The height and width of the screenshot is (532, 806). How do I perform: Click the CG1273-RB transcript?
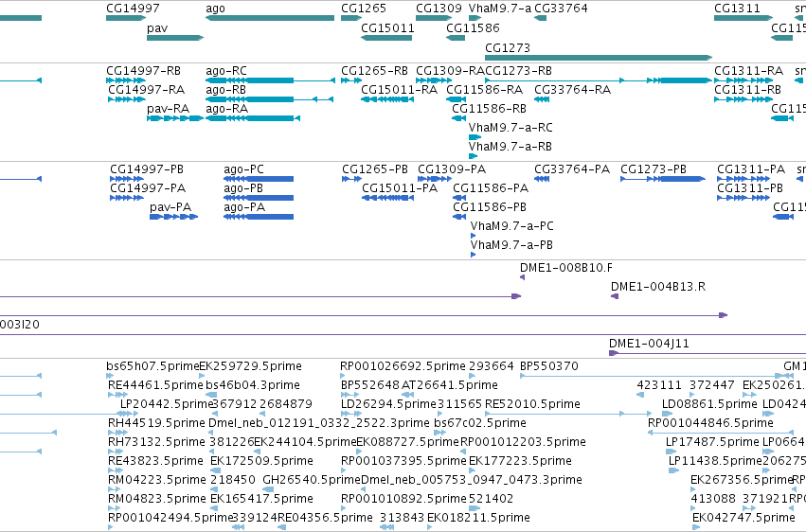pyautogui.click(x=599, y=80)
